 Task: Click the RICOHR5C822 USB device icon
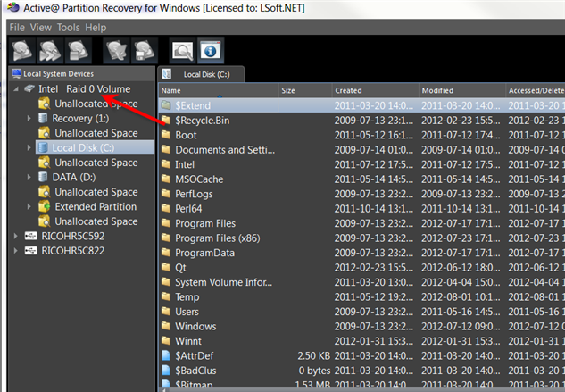tap(30, 251)
